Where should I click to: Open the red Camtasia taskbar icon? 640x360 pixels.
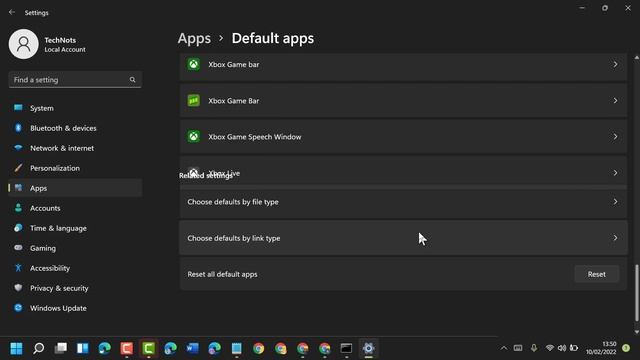click(x=127, y=349)
